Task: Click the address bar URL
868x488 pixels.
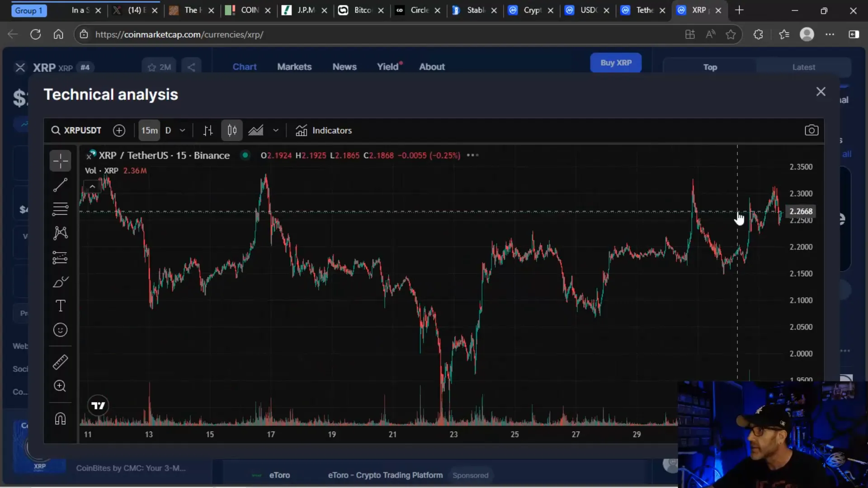Action: [x=179, y=35]
